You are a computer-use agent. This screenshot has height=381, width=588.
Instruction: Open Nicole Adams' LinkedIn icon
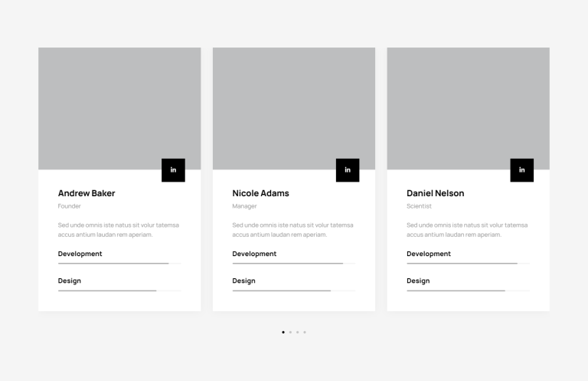click(x=348, y=170)
